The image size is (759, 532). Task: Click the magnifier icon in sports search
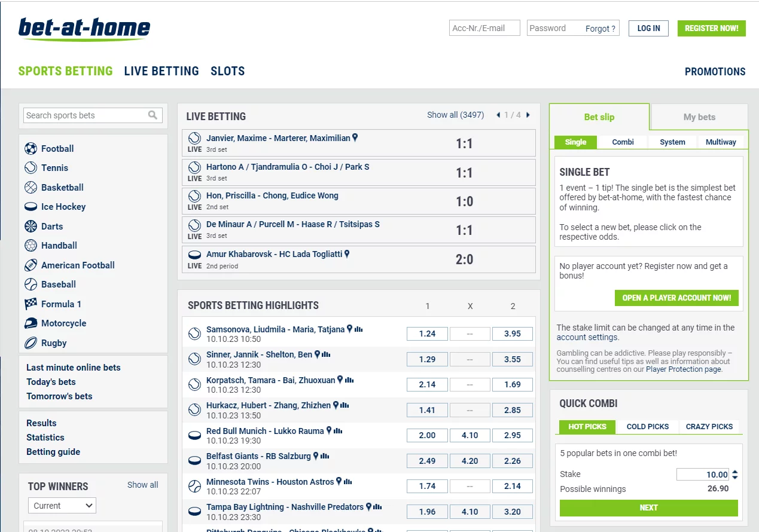(153, 115)
